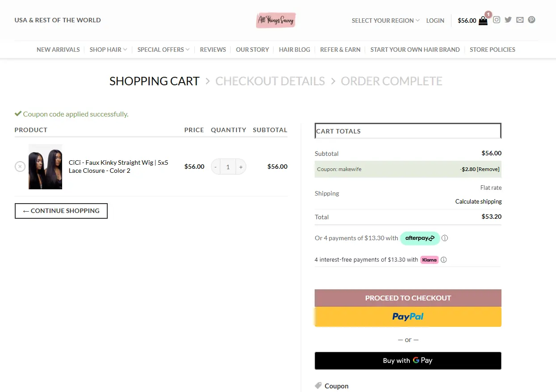
Task: Open the HAIR BLOG menu item
Action: [x=295, y=50]
